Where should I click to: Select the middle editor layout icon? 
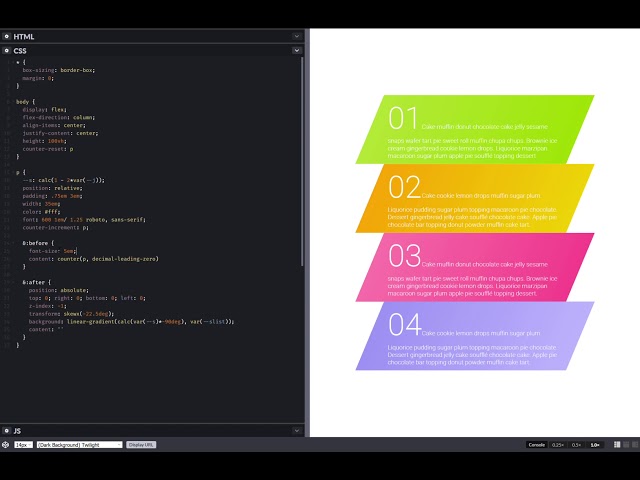626,444
